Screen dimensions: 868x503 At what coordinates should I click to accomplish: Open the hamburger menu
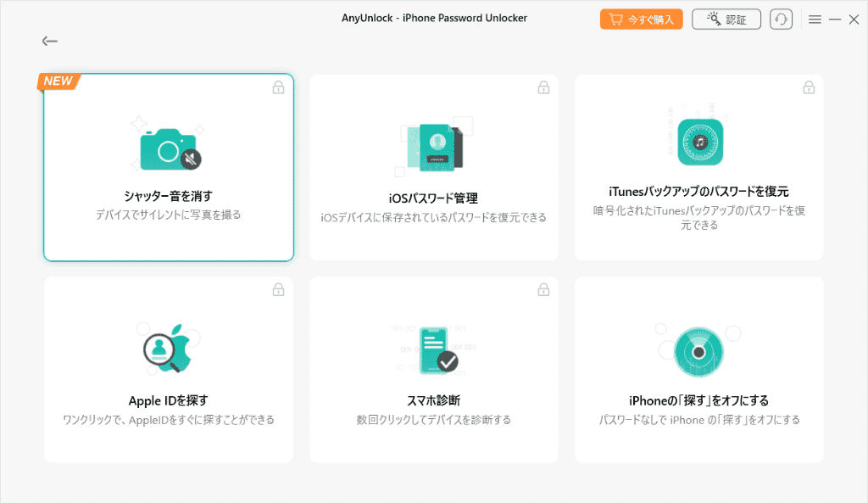[x=815, y=20]
